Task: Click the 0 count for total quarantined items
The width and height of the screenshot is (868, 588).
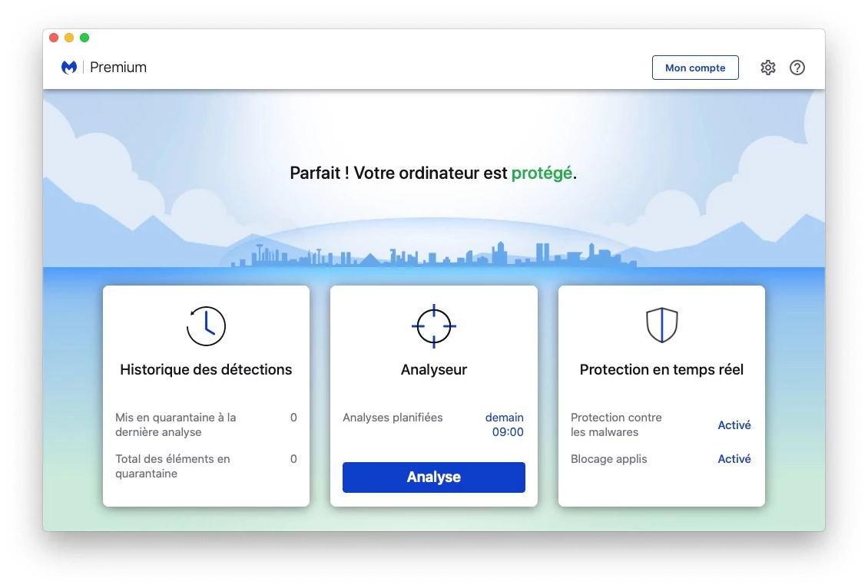Action: tap(293, 459)
